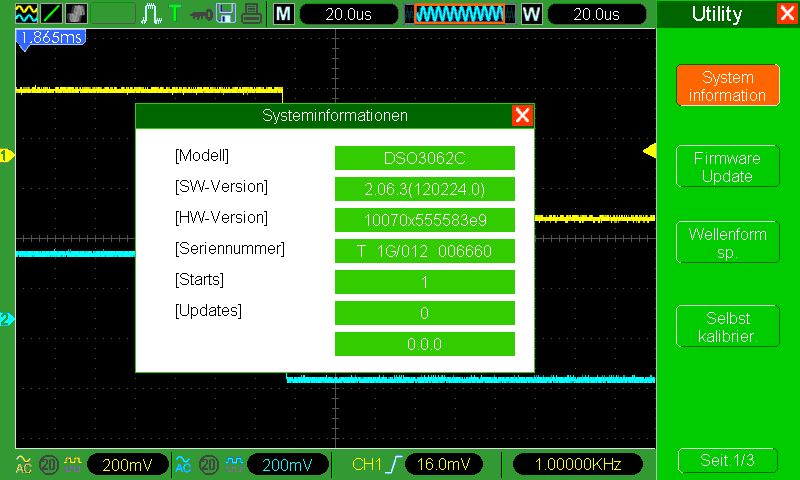Click the waveform memory overview bar
Screen dimensions: 800x480
click(460, 14)
